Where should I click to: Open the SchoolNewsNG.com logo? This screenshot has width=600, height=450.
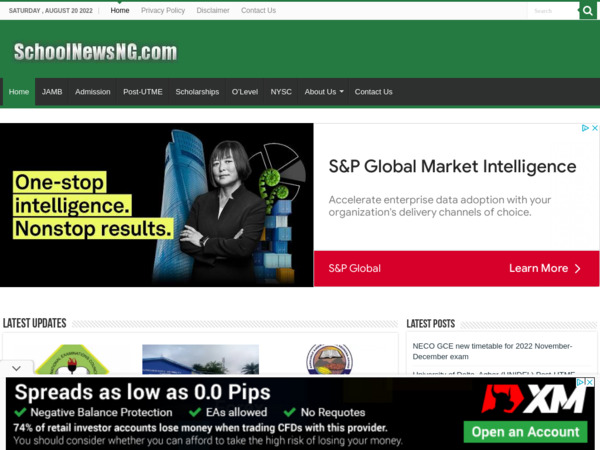(x=95, y=52)
